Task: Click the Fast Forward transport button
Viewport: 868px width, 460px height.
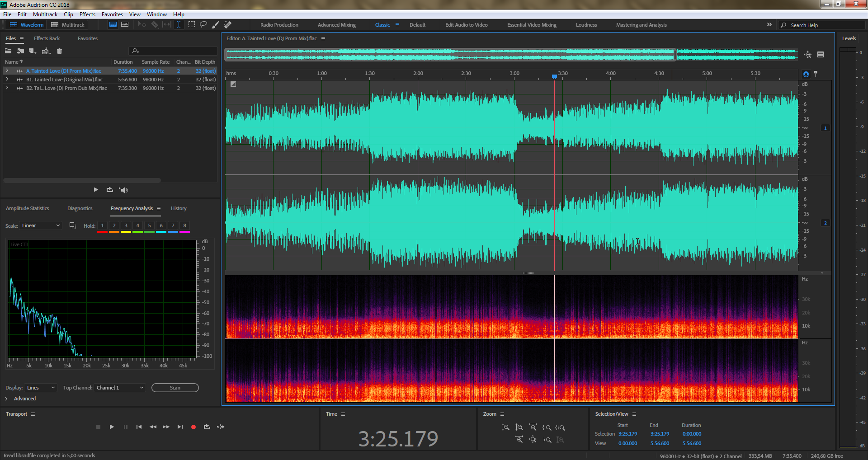Action: point(166,427)
